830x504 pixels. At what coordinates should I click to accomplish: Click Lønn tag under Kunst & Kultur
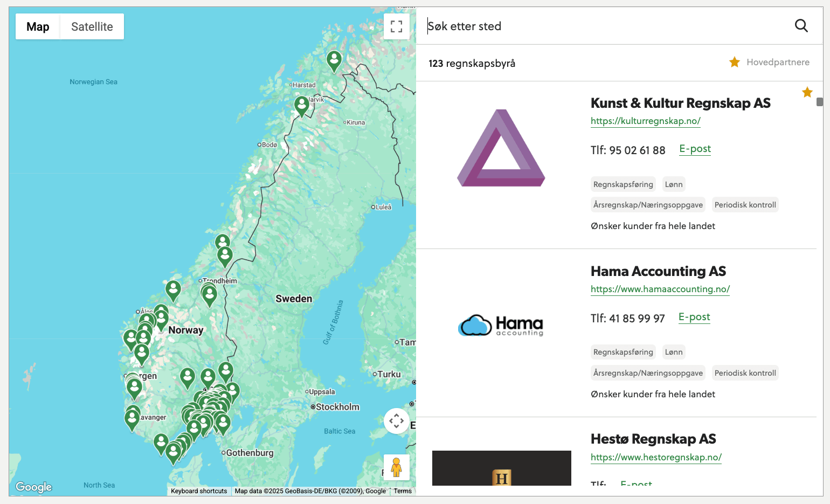click(674, 184)
